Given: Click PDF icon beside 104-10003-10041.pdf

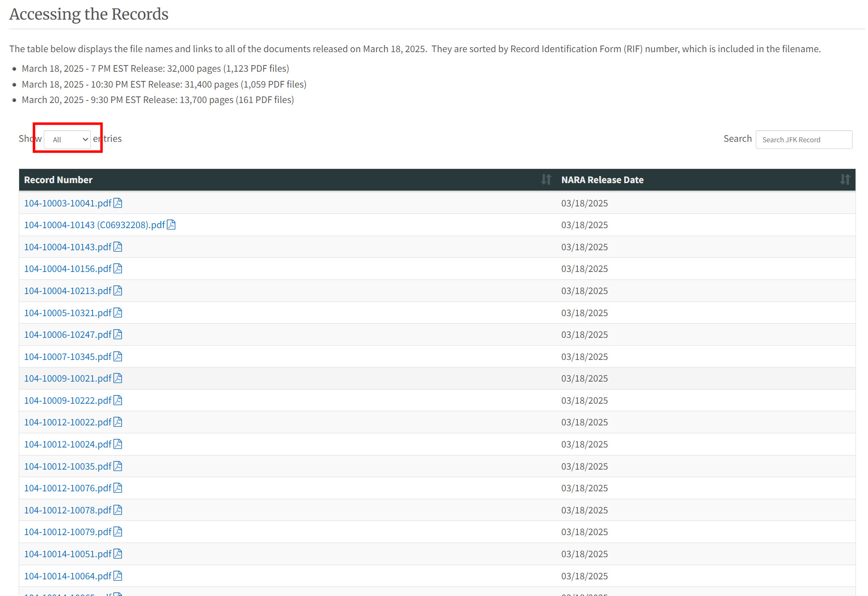Looking at the screenshot, I should (x=118, y=203).
